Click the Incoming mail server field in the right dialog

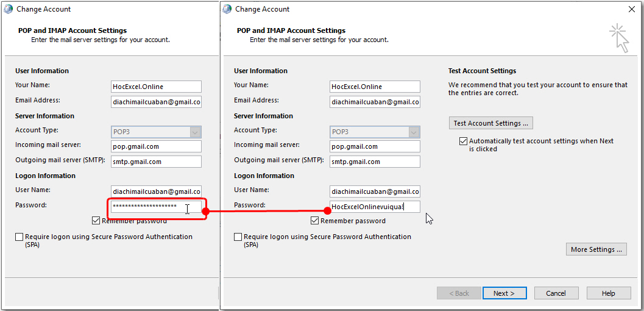click(x=375, y=147)
